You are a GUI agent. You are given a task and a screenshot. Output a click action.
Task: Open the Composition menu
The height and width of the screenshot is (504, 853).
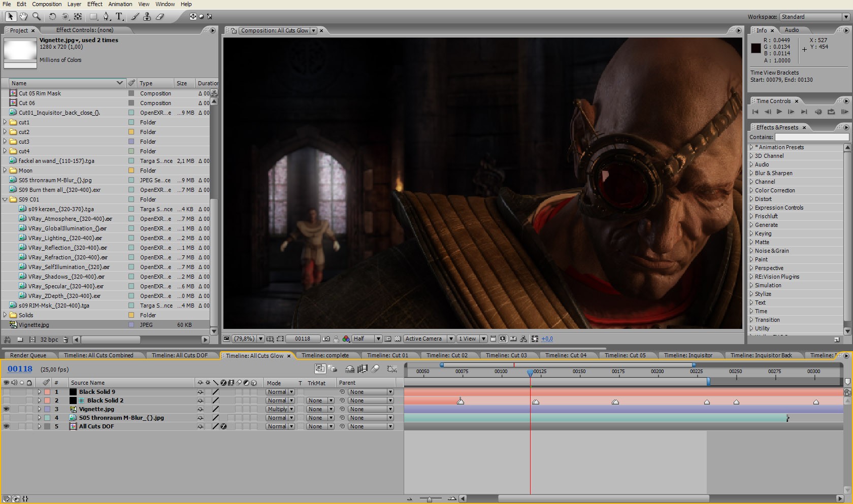(x=47, y=4)
